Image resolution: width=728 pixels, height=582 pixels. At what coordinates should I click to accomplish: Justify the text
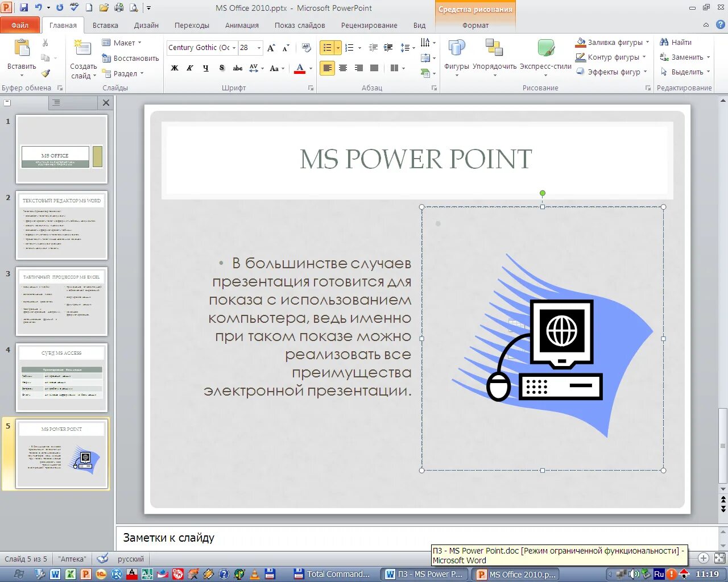[x=374, y=68]
